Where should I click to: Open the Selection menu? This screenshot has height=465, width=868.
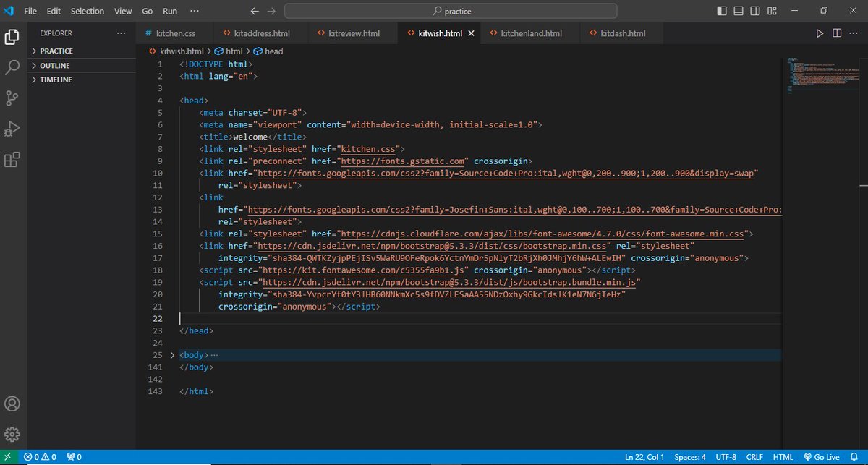[88, 11]
